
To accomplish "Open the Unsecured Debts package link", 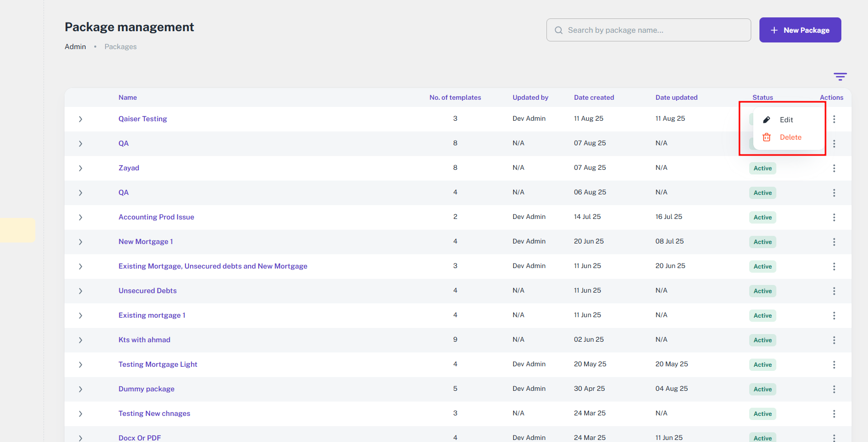I will (147, 291).
